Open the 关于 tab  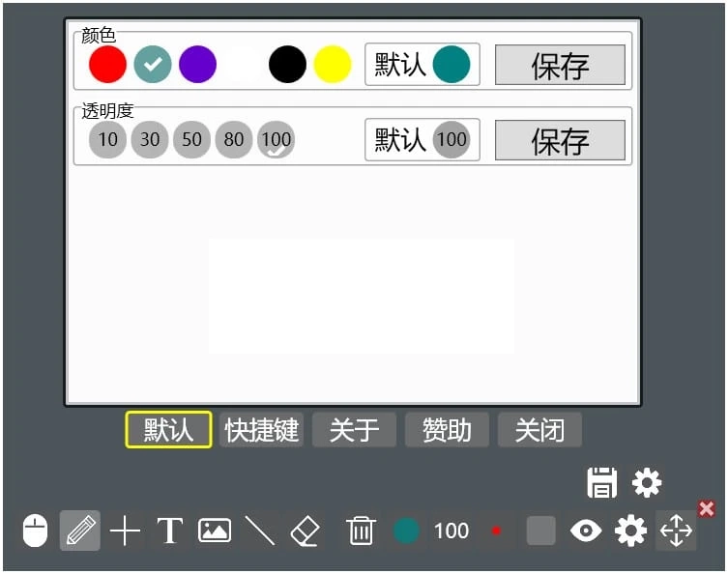tap(354, 430)
